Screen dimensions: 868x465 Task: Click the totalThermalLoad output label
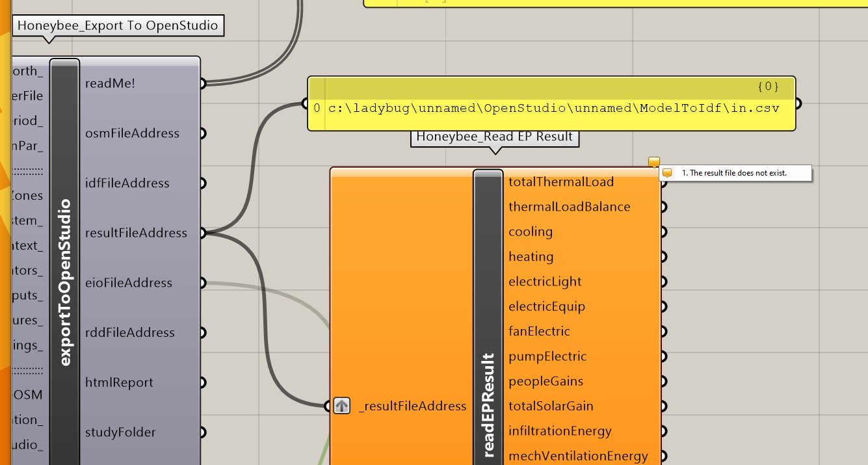(x=561, y=182)
